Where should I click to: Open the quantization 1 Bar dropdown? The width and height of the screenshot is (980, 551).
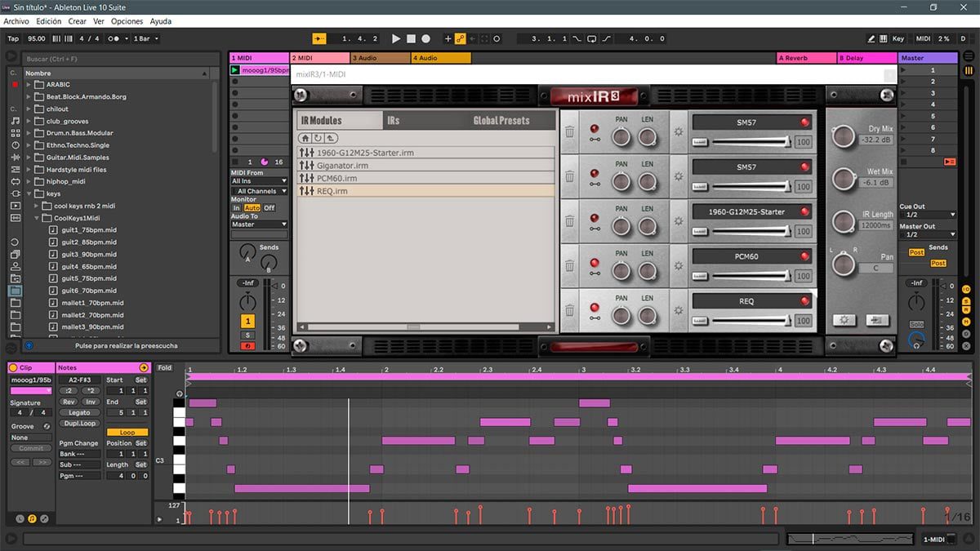coord(146,38)
